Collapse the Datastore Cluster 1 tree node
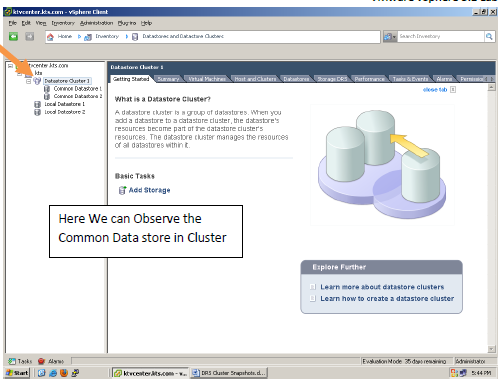 click(x=29, y=81)
